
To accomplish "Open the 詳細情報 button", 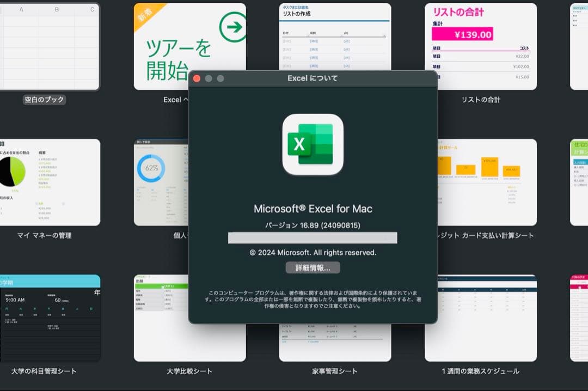I will (313, 267).
